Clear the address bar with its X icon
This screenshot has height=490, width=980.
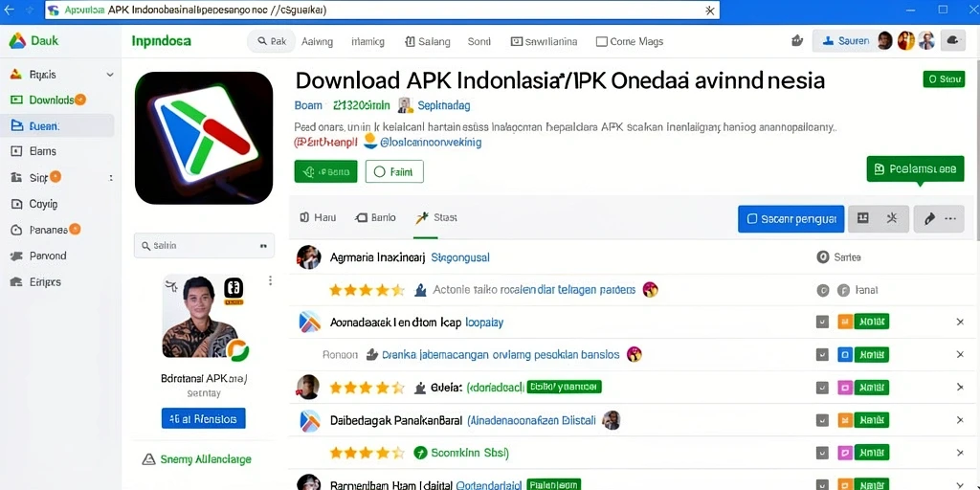pos(709,11)
